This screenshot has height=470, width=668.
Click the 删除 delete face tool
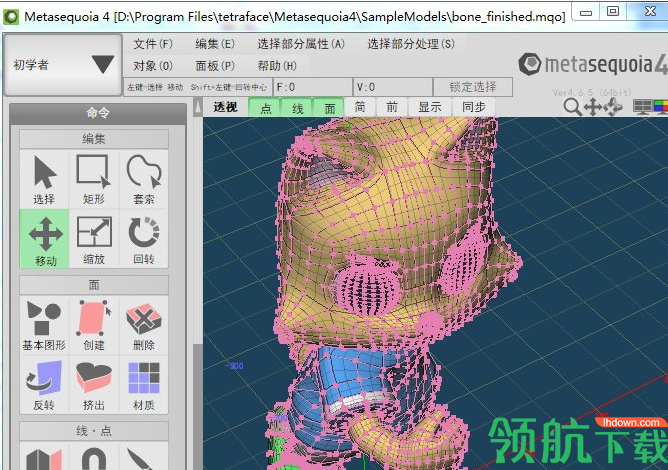[x=144, y=325]
